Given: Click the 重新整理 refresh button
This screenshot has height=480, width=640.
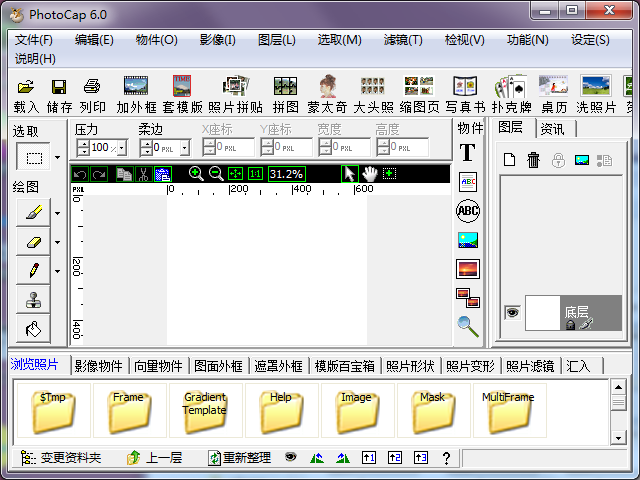Looking at the screenshot, I should click(240, 458).
